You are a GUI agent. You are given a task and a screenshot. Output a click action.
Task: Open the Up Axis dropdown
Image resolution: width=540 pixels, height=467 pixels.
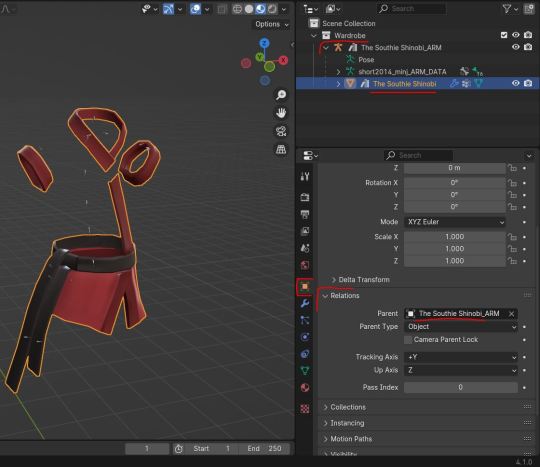click(461, 370)
